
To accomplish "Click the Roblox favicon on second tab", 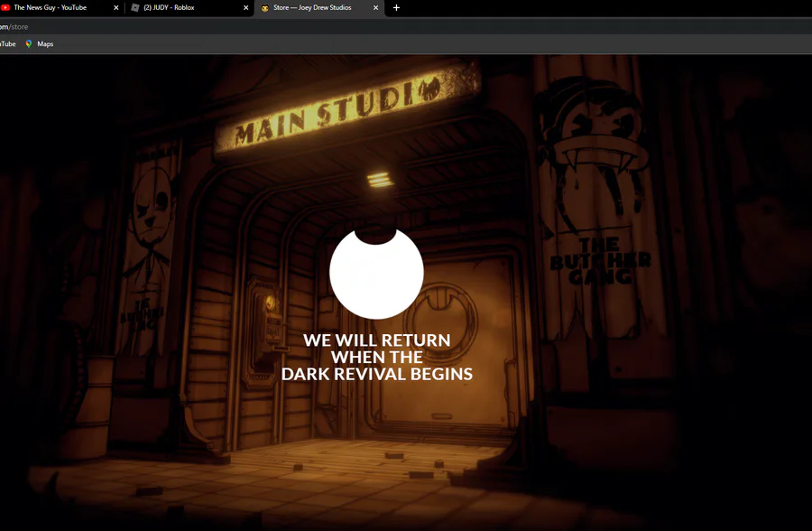I will [x=135, y=8].
